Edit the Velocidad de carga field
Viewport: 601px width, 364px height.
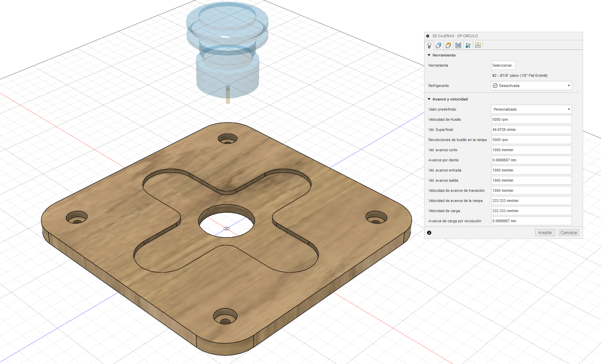pos(531,211)
